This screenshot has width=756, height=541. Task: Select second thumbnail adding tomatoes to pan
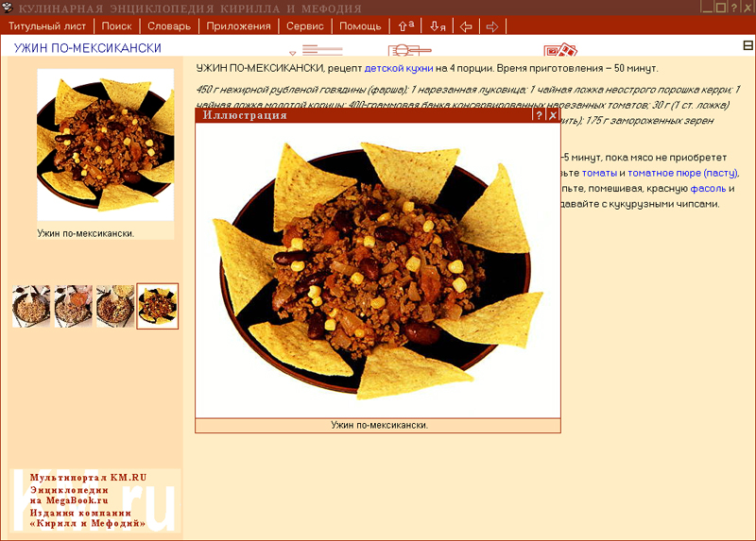74,307
